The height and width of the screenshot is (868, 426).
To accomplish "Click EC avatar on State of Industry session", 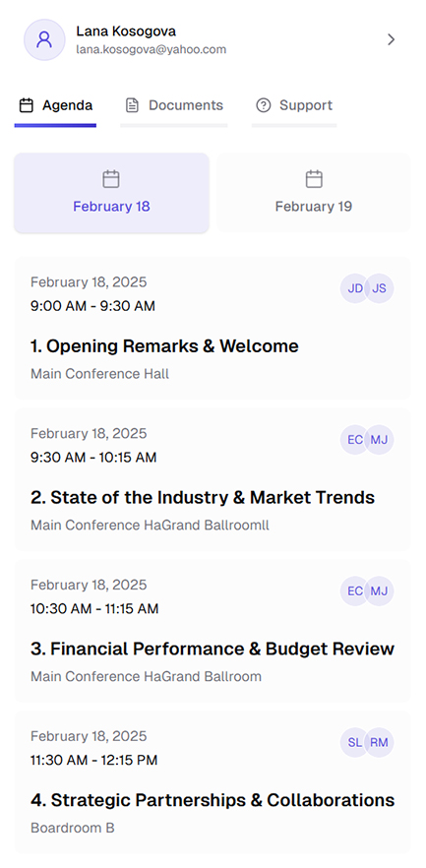I will coord(354,440).
